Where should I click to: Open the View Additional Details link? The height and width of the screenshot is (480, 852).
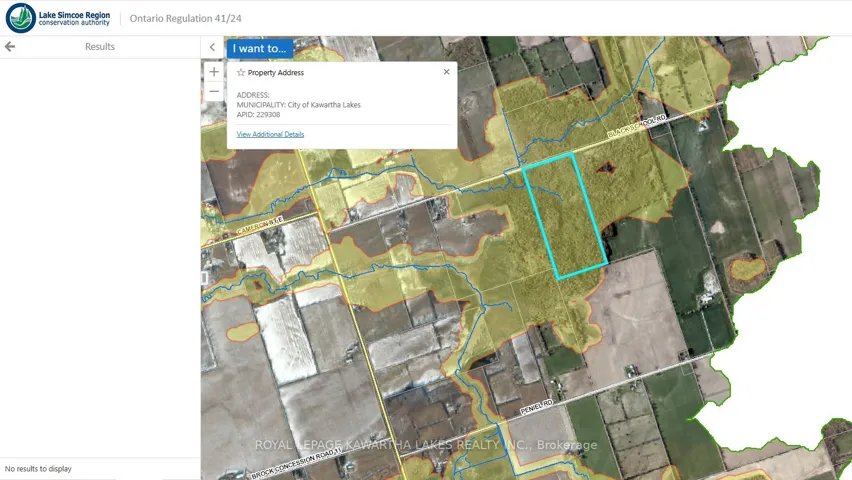click(270, 134)
